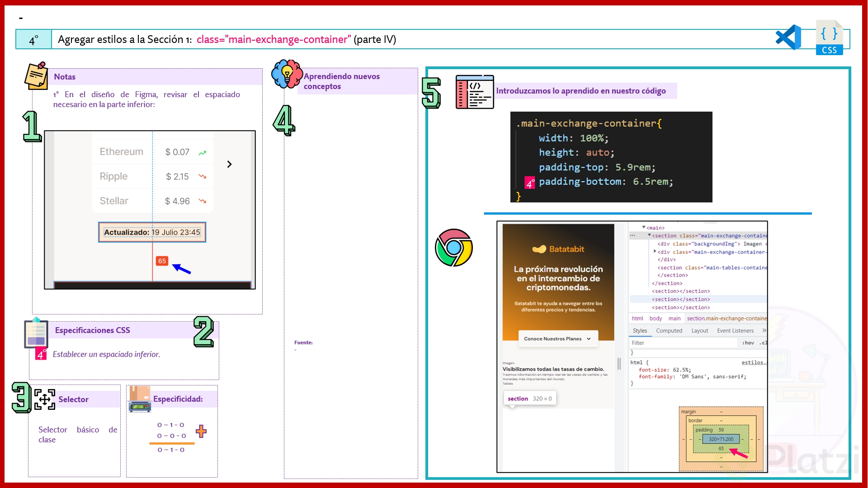The width and height of the screenshot is (868, 488).
Task: Click the Fuente label
Action: 303,343
